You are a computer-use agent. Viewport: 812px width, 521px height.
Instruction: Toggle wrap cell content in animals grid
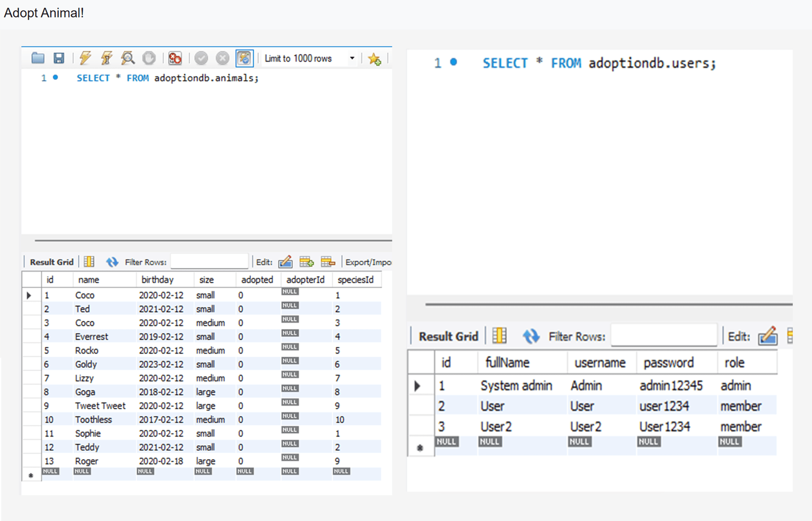[89, 262]
